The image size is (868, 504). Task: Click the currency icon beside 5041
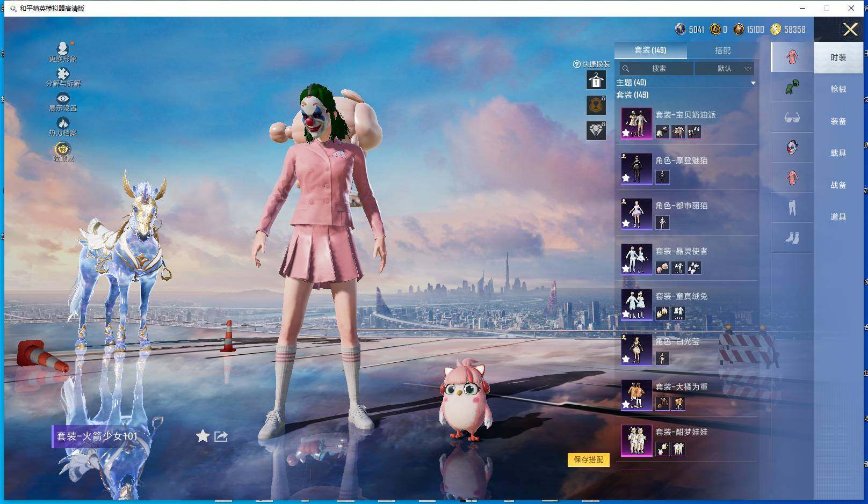tap(680, 29)
